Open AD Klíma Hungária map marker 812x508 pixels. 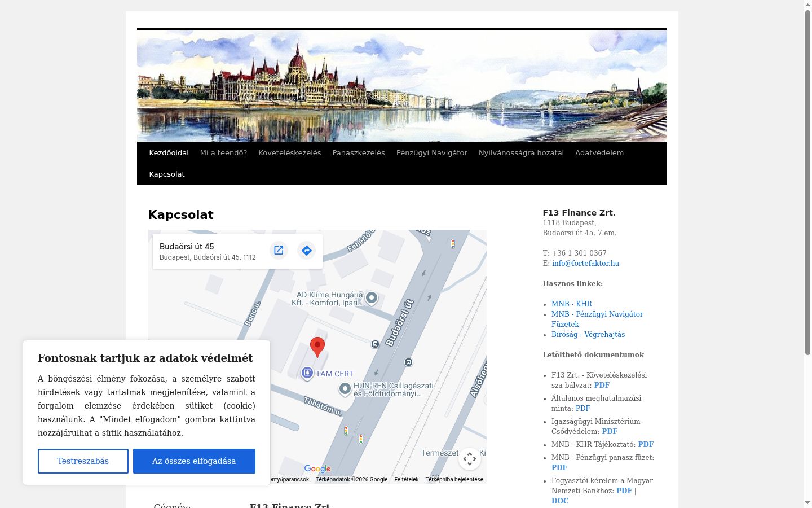click(x=372, y=297)
